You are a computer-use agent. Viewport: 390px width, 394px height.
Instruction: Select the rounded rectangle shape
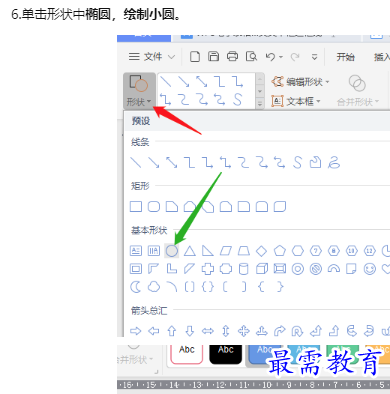point(154,207)
